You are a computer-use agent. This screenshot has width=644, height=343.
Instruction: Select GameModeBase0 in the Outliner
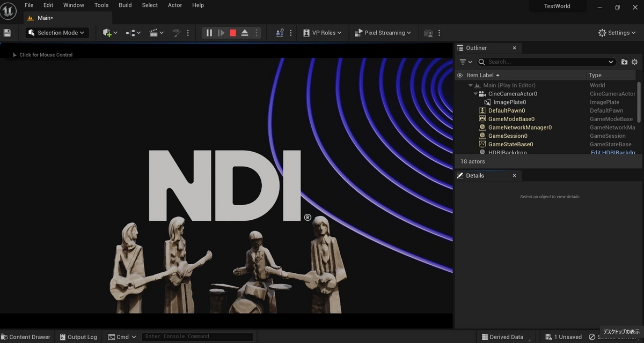pos(511,119)
